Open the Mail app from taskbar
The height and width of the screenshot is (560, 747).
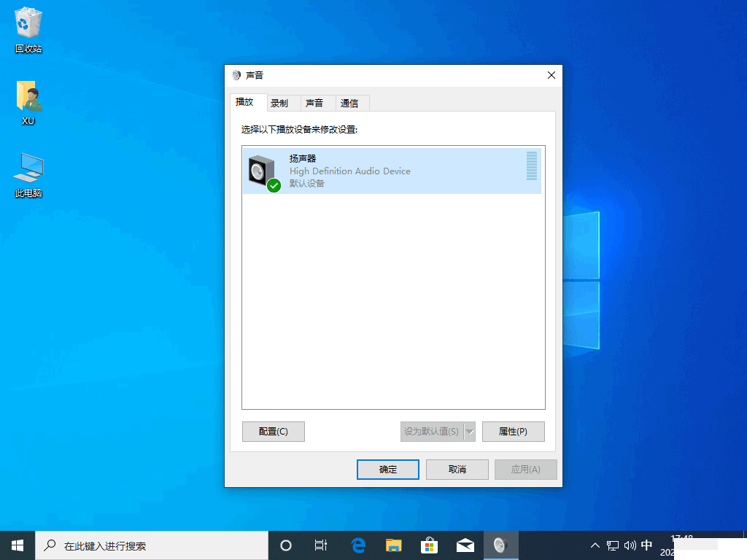click(x=465, y=545)
